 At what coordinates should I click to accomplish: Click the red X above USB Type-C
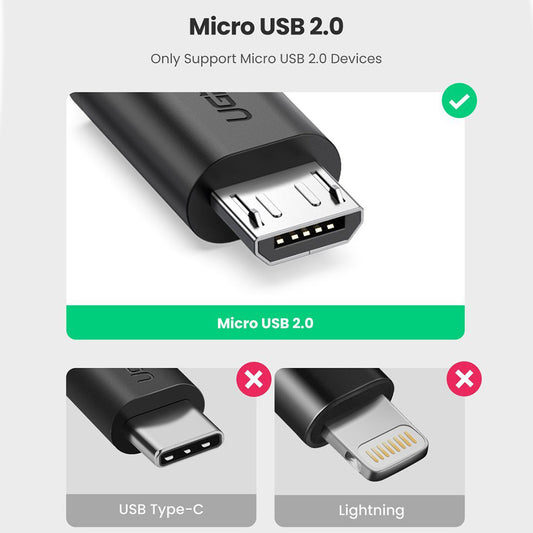(x=254, y=379)
